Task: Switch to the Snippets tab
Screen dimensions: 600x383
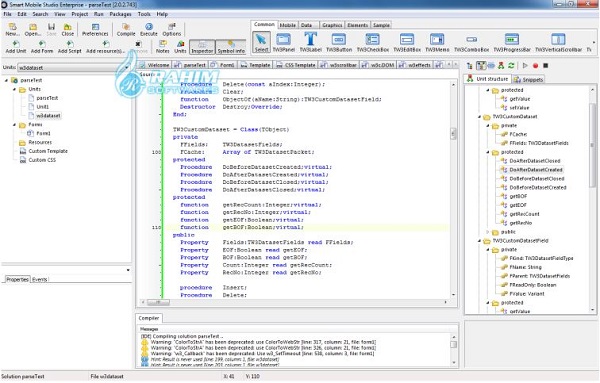Action: tap(529, 80)
